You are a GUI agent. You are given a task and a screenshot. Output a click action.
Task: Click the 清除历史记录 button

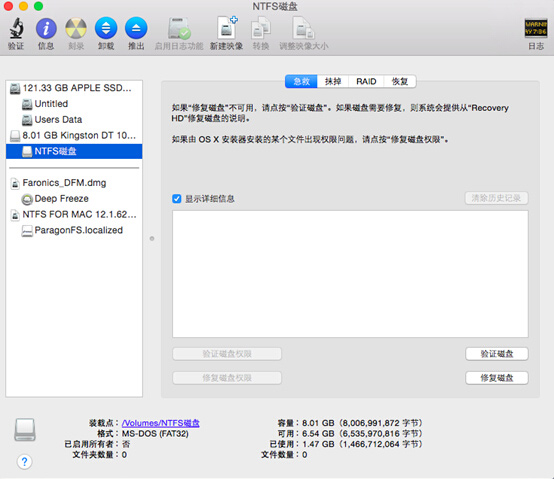(x=496, y=198)
